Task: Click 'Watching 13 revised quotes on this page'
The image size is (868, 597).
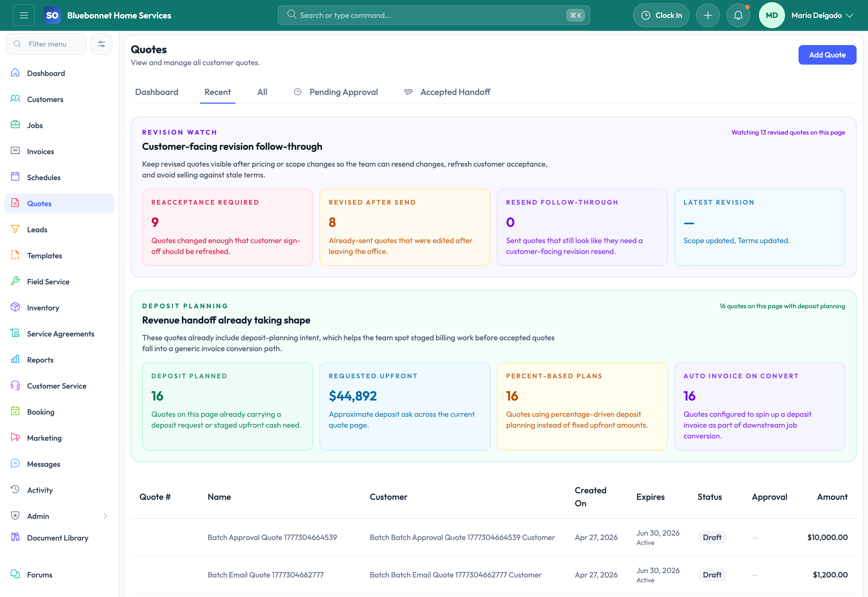Action: pos(788,132)
